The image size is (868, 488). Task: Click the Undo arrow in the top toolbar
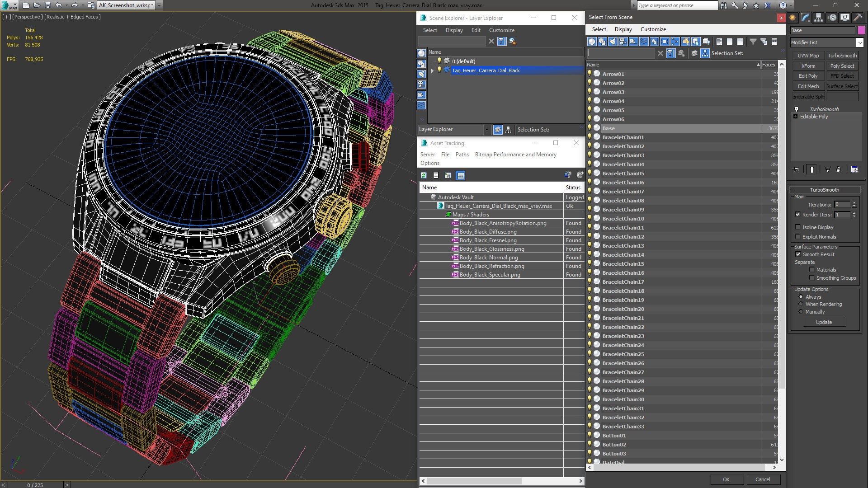[59, 5]
